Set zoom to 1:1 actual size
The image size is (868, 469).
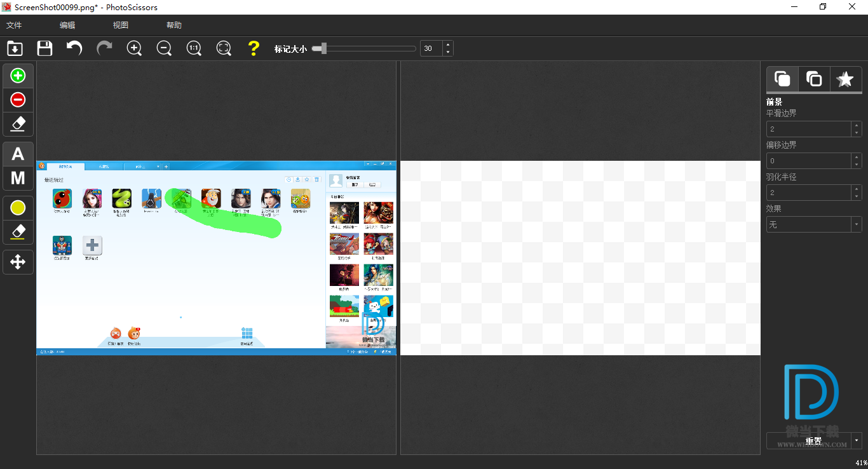194,48
